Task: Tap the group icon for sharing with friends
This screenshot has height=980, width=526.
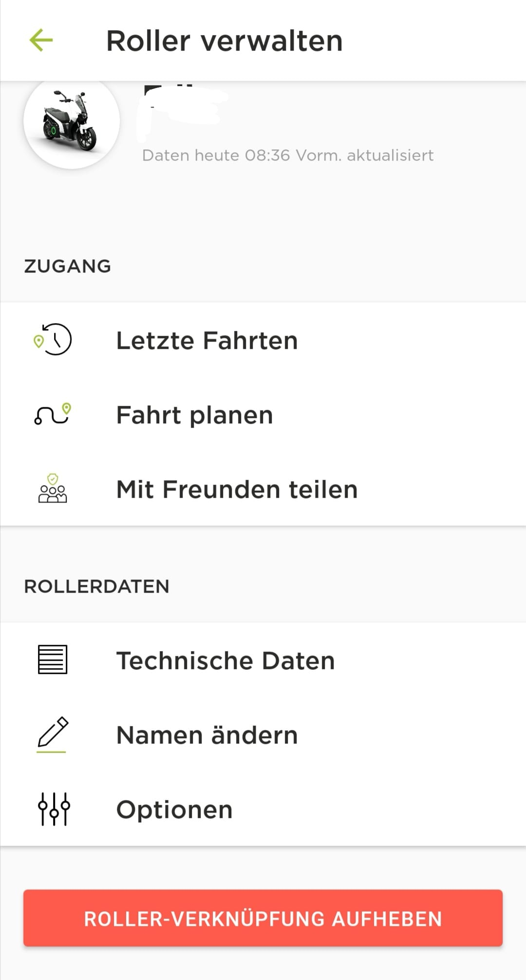Action: point(53,489)
